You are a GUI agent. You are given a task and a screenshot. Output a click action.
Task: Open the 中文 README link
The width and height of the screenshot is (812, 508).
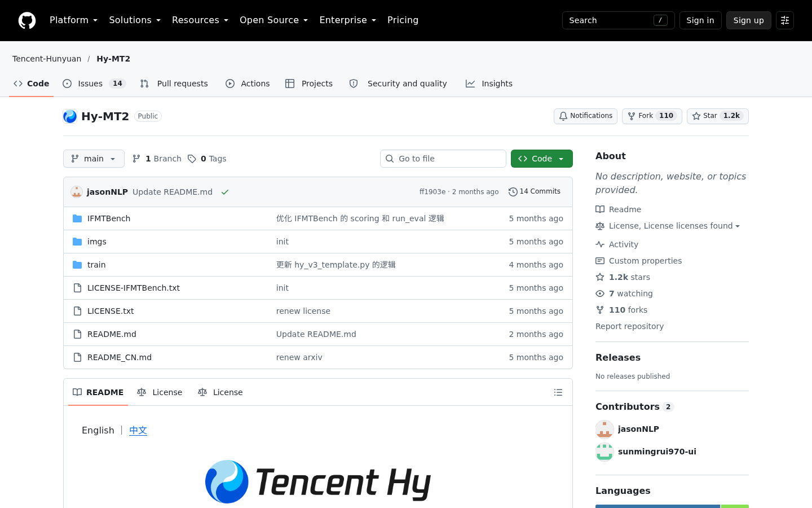pyautogui.click(x=138, y=430)
